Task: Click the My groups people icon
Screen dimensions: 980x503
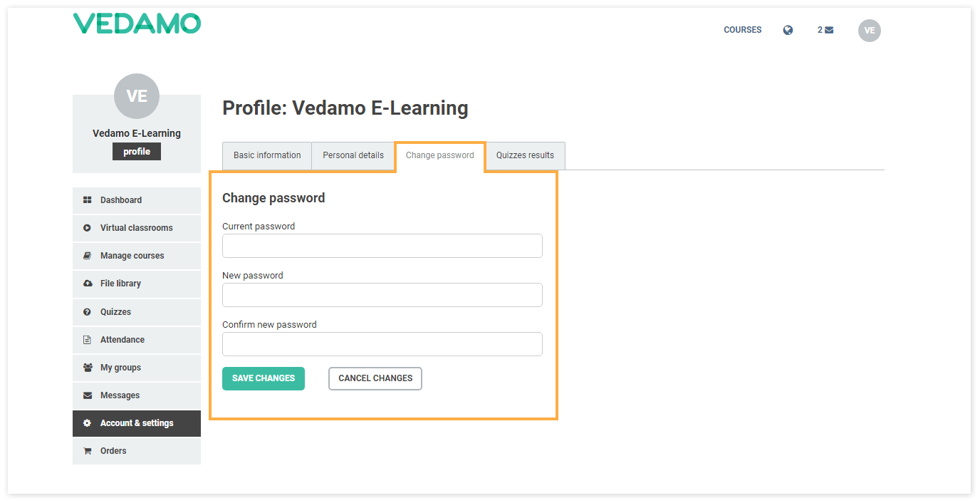Action: tap(88, 368)
